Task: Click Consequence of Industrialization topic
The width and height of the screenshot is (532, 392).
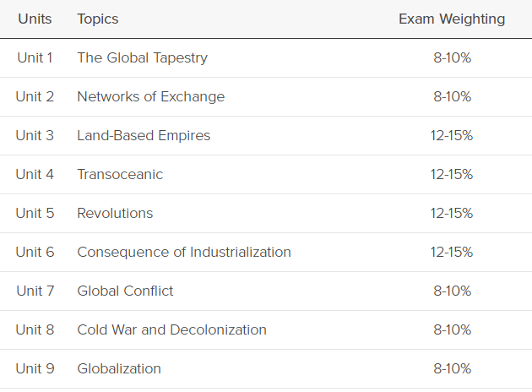Action: pos(184,252)
